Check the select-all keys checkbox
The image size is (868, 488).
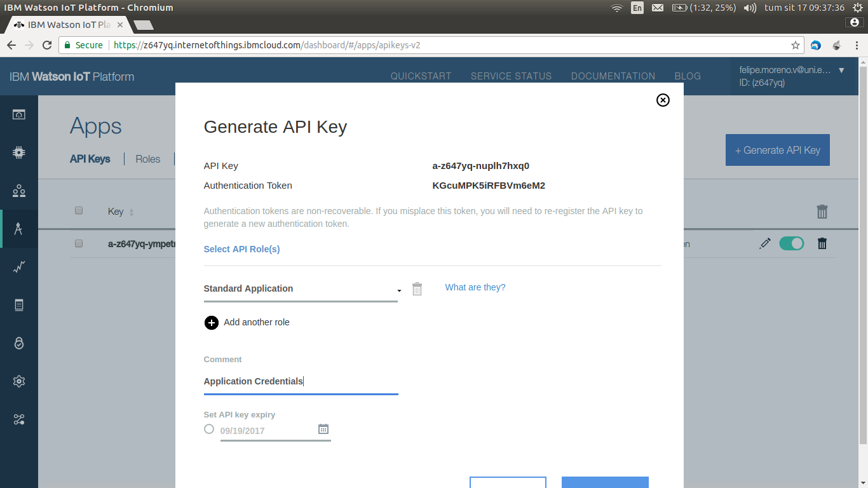pos(79,211)
